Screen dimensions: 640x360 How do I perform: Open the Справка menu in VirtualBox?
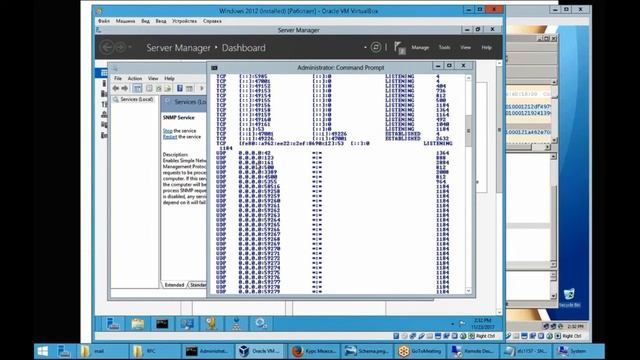click(x=212, y=21)
